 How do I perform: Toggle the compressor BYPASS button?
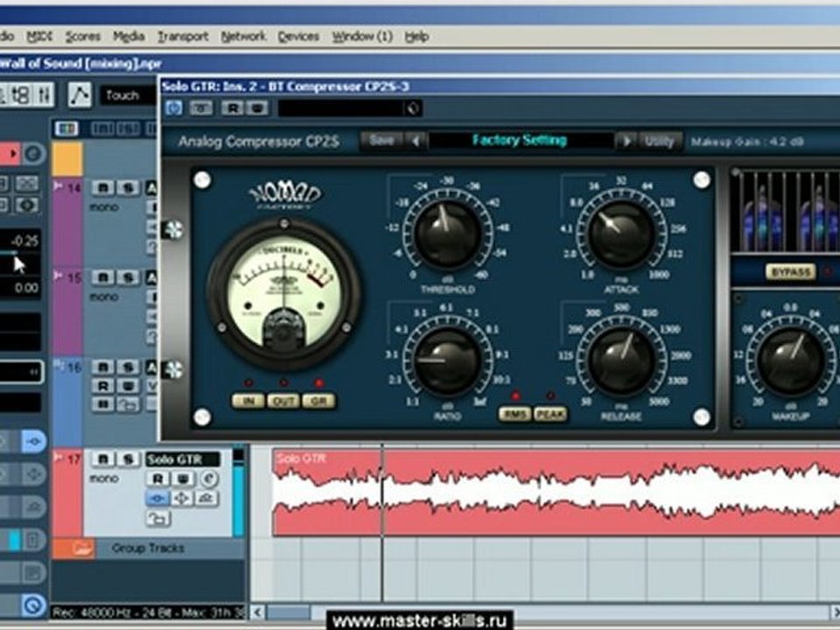coord(791,272)
